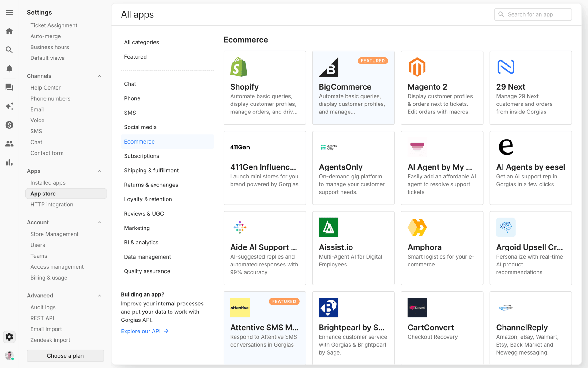Focus the Search for an app field
This screenshot has height=368, width=588.
[x=533, y=14]
